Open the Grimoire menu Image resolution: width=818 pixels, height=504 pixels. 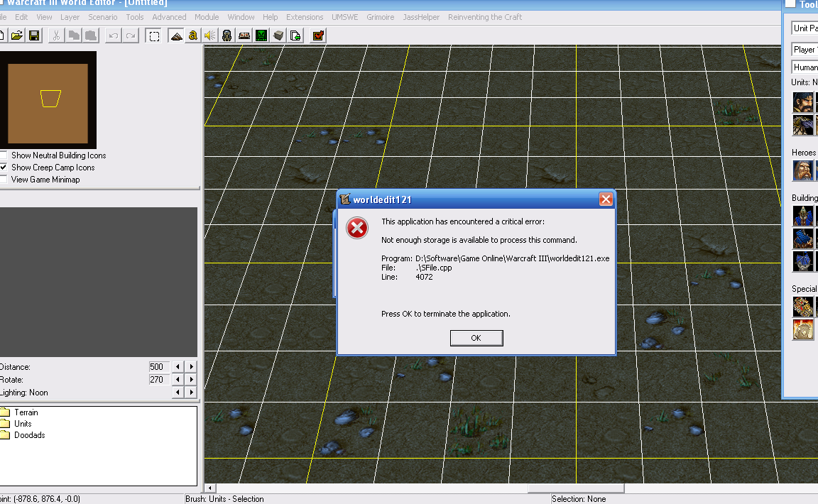[x=381, y=17]
